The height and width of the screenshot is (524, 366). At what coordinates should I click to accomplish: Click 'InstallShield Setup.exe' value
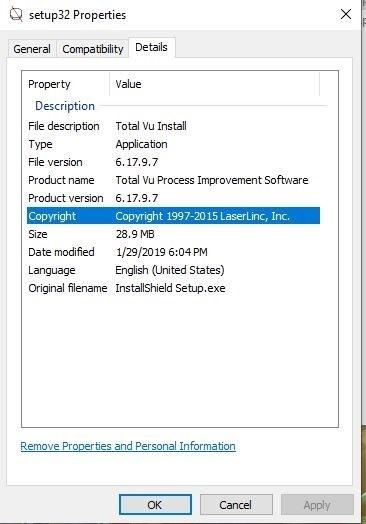click(x=170, y=288)
